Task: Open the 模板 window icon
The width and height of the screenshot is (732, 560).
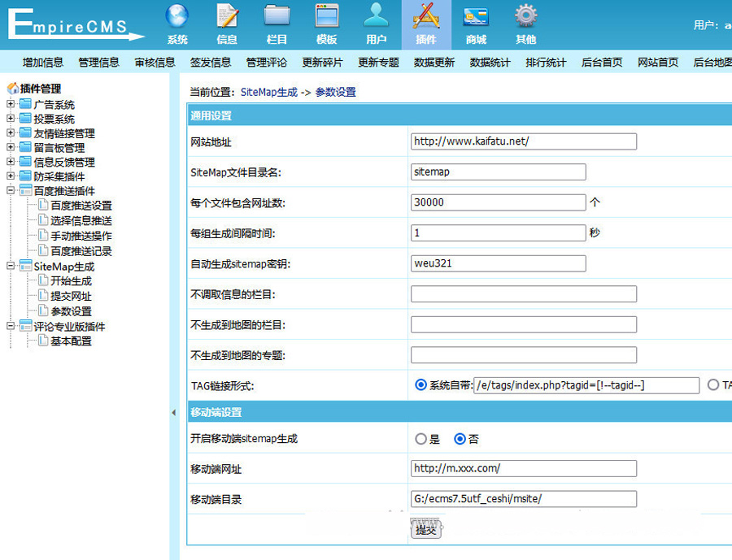Action: (326, 17)
